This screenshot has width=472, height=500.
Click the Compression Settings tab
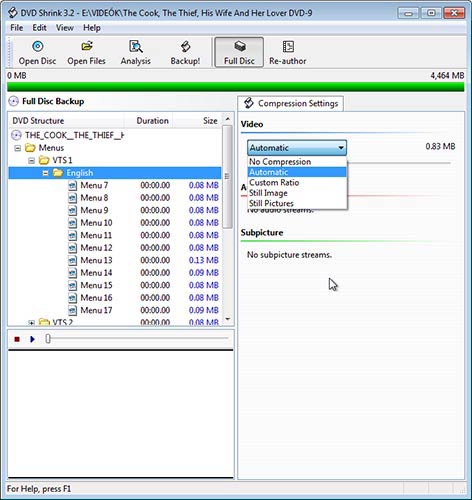(x=290, y=103)
